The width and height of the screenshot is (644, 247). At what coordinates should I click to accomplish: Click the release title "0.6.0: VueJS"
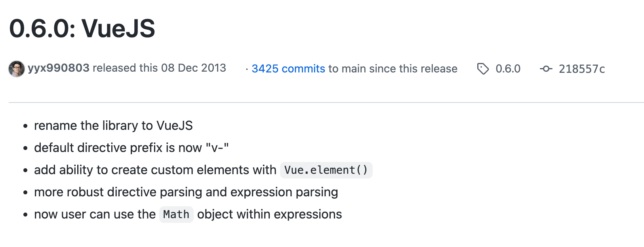click(82, 28)
